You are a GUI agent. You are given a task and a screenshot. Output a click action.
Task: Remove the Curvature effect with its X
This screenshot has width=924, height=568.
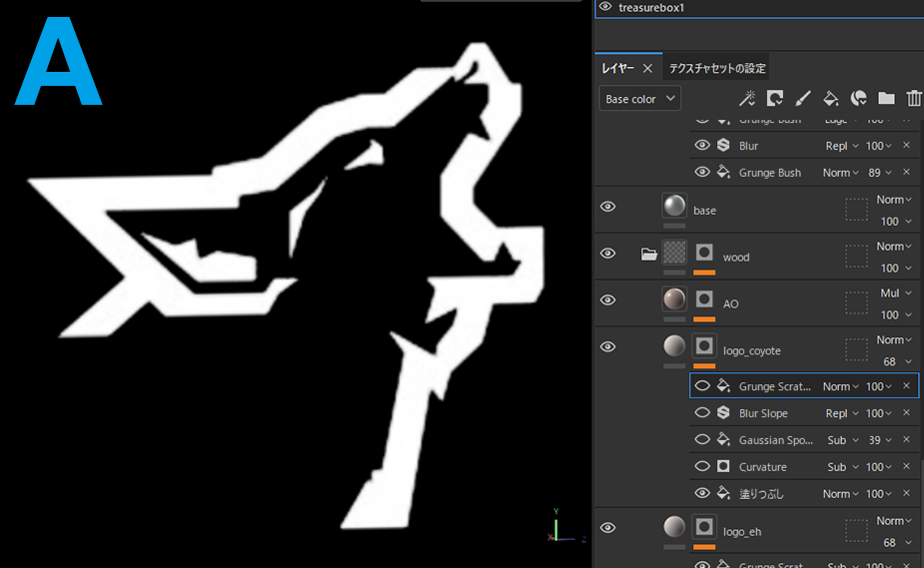(x=906, y=467)
